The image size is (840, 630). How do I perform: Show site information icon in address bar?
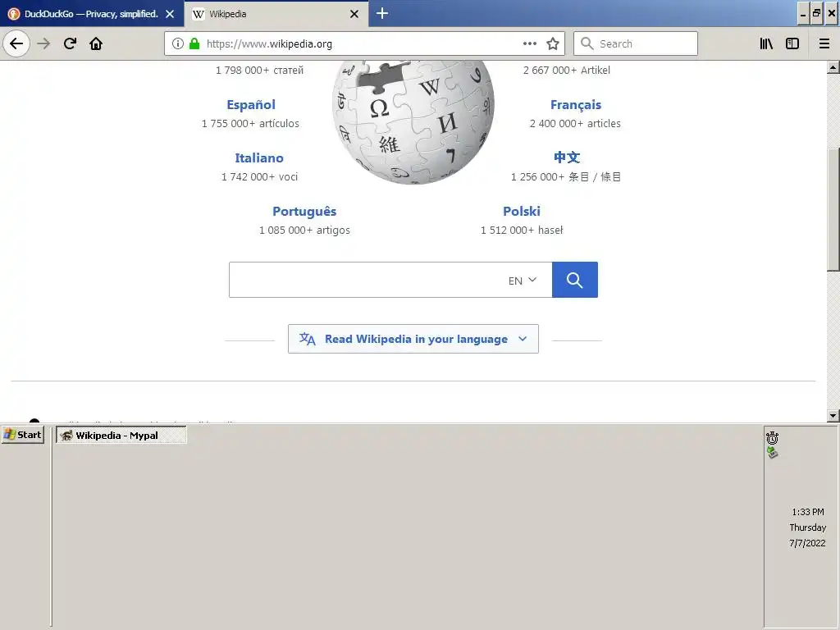coord(178,43)
